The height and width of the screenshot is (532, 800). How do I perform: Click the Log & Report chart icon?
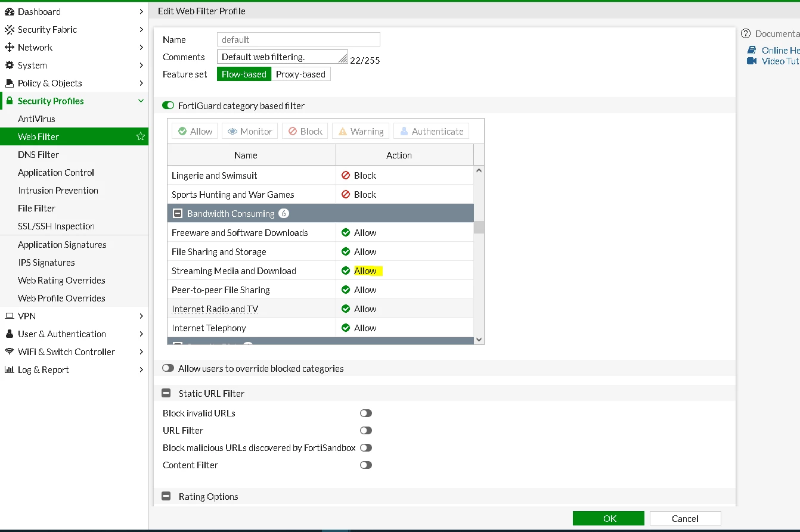click(9, 369)
